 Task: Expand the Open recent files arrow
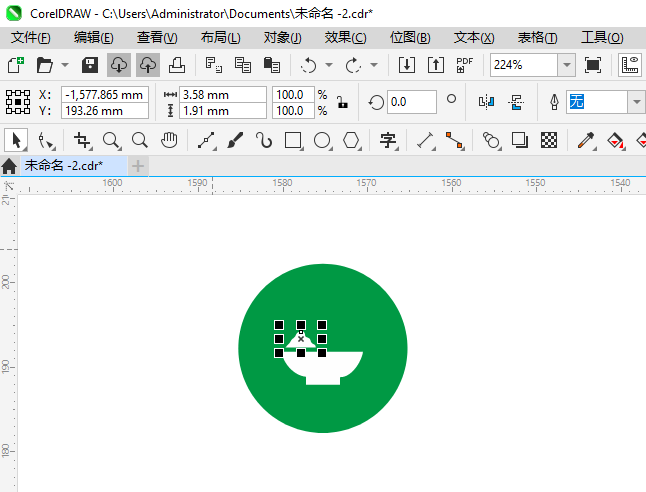pos(65,65)
